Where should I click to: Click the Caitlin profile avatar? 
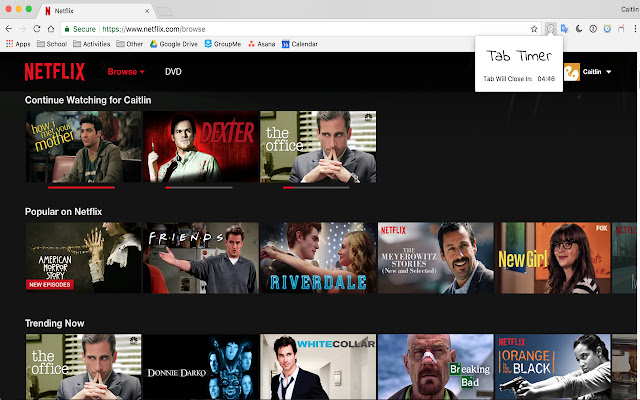click(572, 72)
